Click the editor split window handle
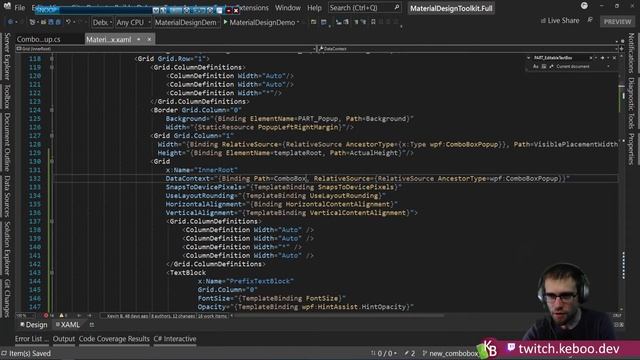This screenshot has height=360, width=640. pyautogui.click(x=622, y=49)
